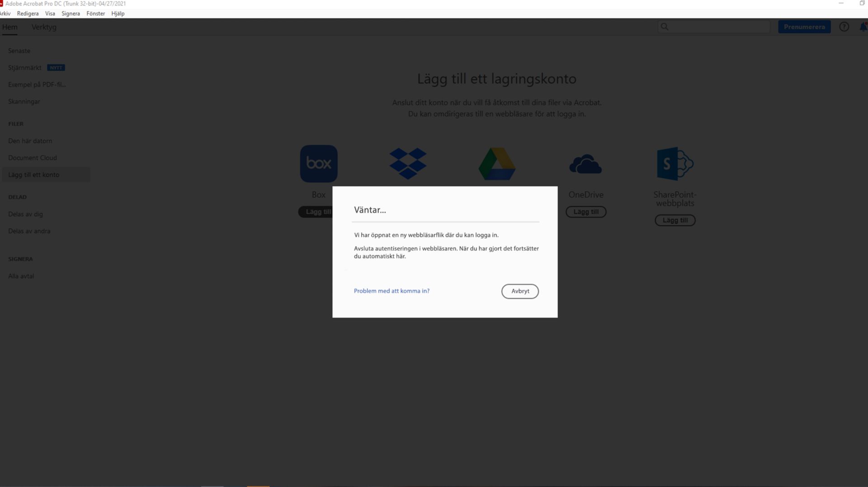Click the notifications bell icon
Screen dimensions: 868x487
[863, 27]
